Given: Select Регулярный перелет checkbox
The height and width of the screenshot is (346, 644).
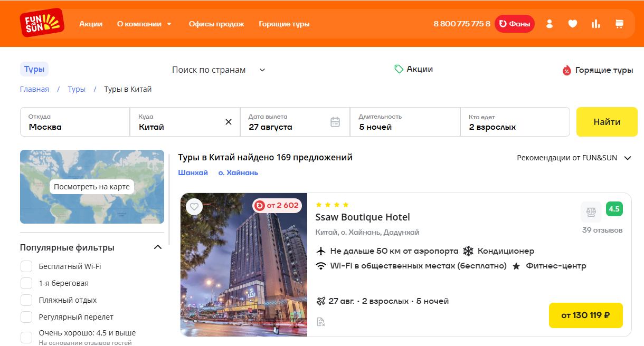Looking at the screenshot, I should [x=26, y=317].
